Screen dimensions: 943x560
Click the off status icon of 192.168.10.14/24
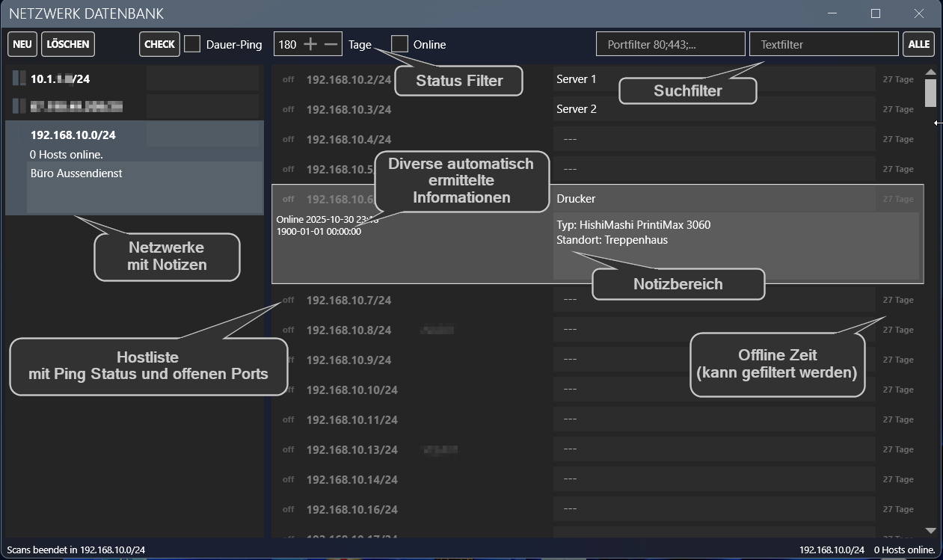point(288,479)
